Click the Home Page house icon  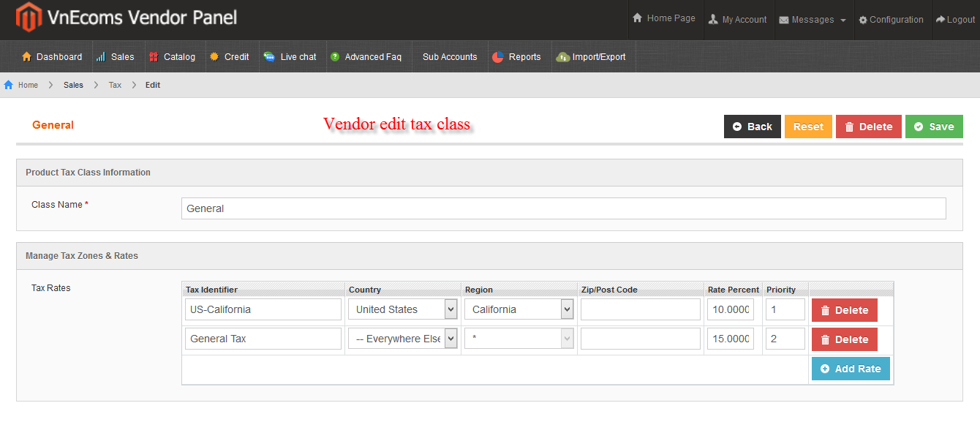pos(638,18)
